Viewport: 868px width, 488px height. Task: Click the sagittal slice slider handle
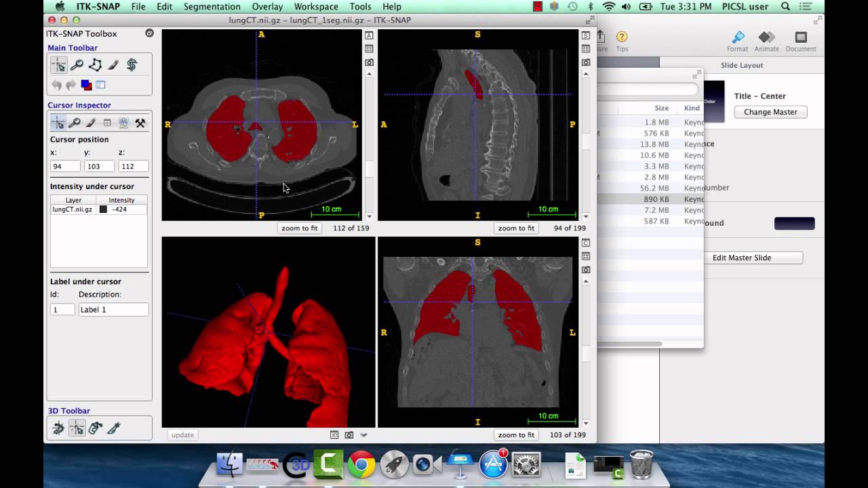pos(586,141)
